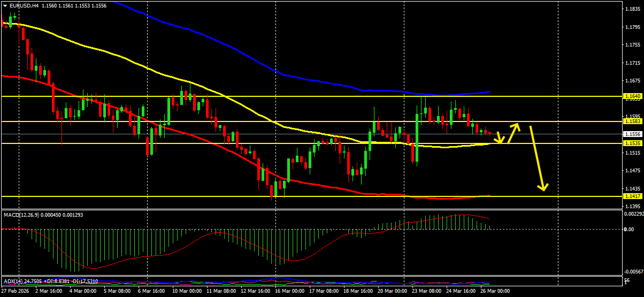The width and height of the screenshot is (644, 297).
Task: Open the chart menu triangle beside EURUSD,H4
Action: [x=5, y=5]
